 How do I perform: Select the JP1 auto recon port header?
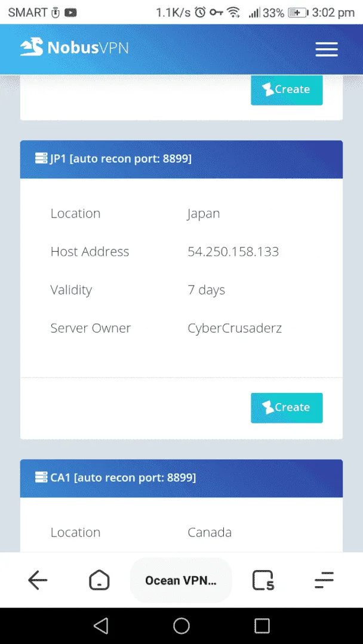coord(181,159)
